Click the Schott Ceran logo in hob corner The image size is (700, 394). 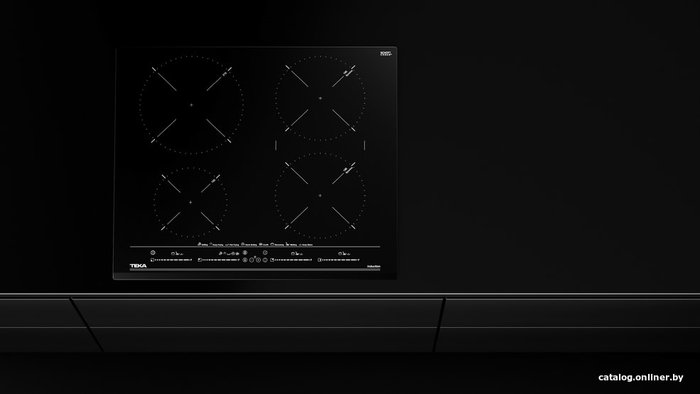pos(386,54)
